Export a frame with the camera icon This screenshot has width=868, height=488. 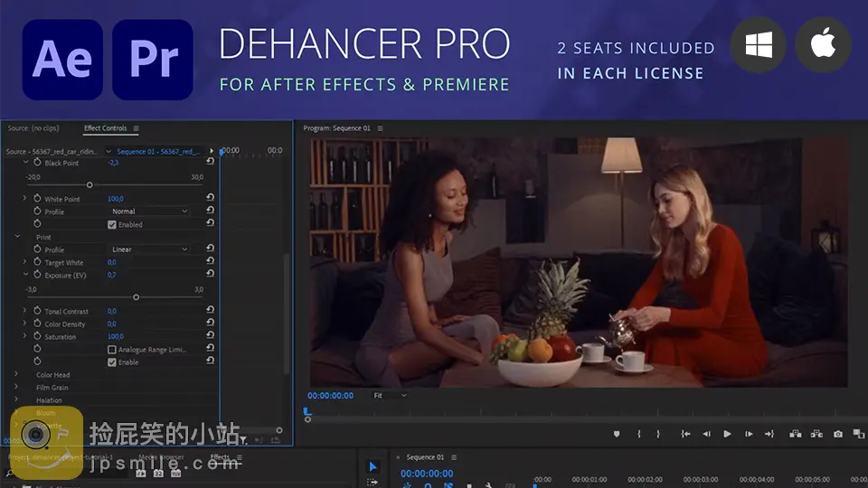click(838, 434)
